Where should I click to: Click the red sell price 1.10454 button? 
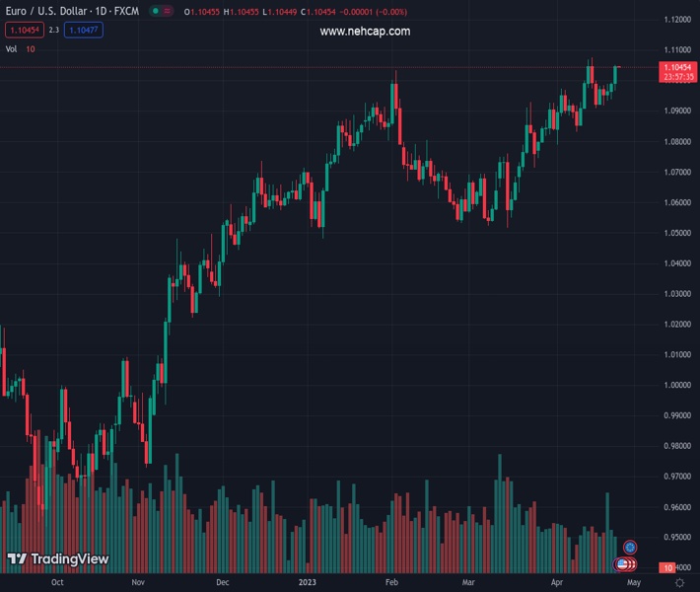coord(23,31)
